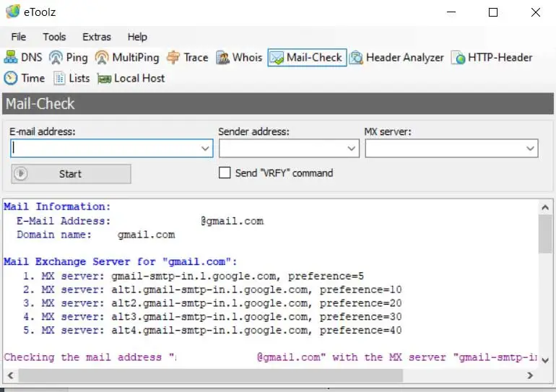Open the MultiPing tool
Viewport: 556px width, 392px height.
(x=127, y=58)
